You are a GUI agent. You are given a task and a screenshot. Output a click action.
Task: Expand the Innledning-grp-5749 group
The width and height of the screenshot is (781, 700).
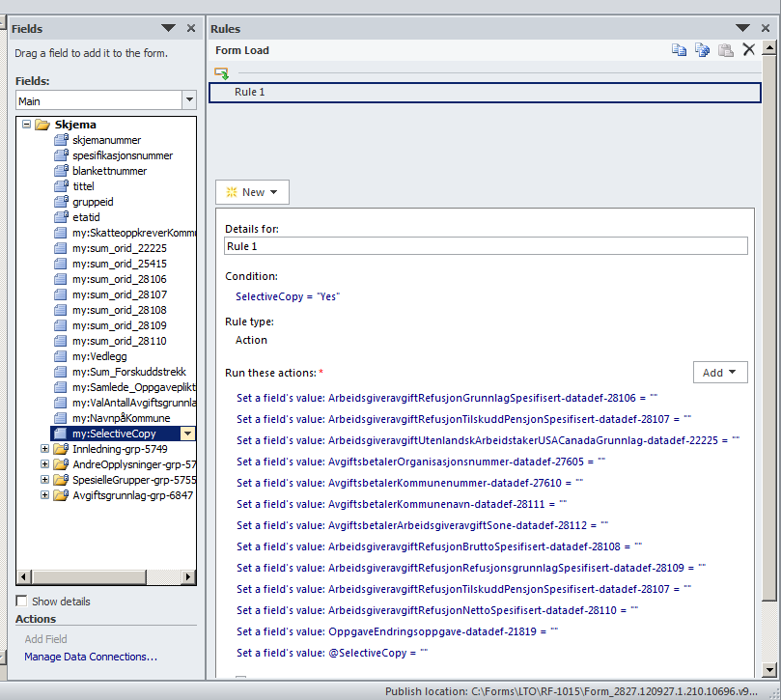(x=44, y=448)
